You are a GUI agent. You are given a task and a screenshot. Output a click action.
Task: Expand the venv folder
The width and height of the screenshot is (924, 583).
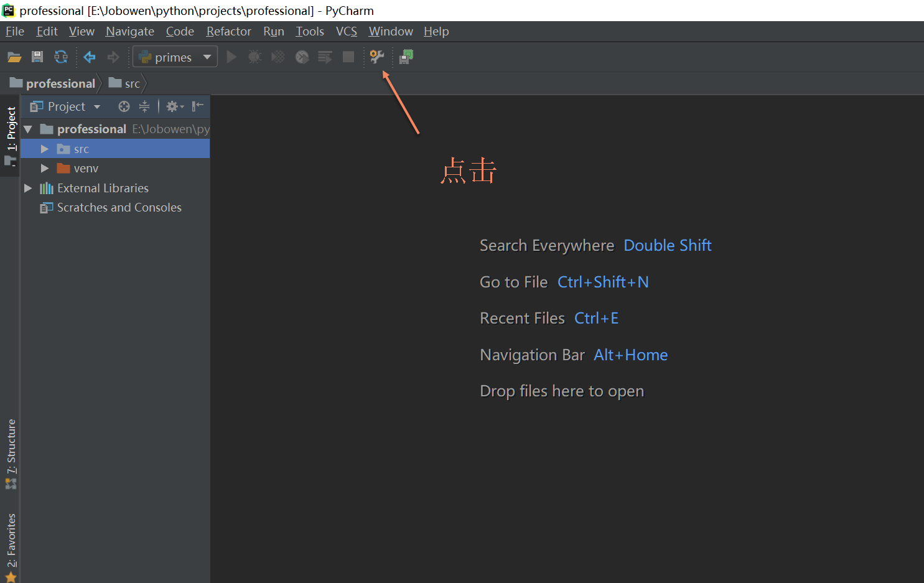45,169
